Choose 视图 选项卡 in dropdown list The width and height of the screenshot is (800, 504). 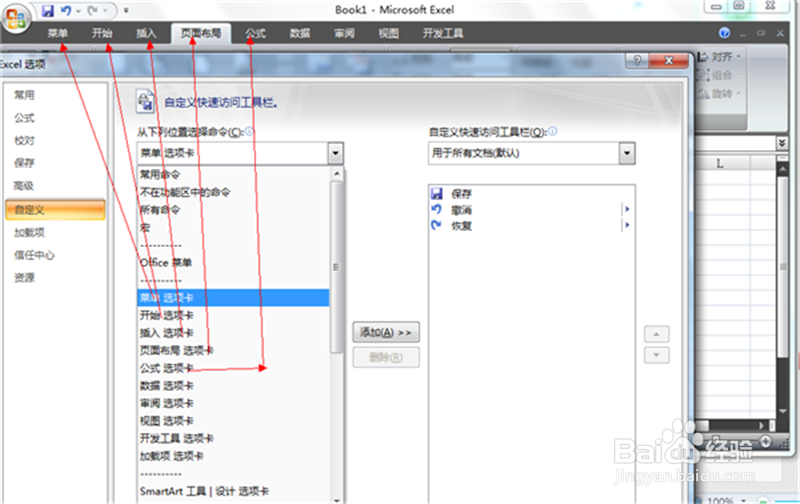[x=234, y=420]
